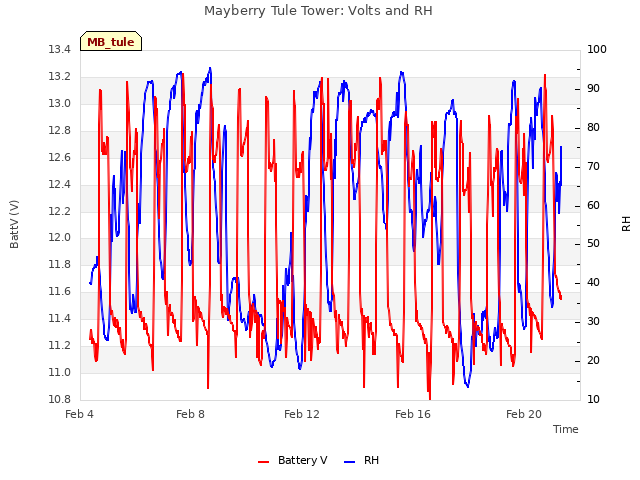The image size is (640, 480).
Task: Toggle the RH legend entry
Action: [x=362, y=460]
